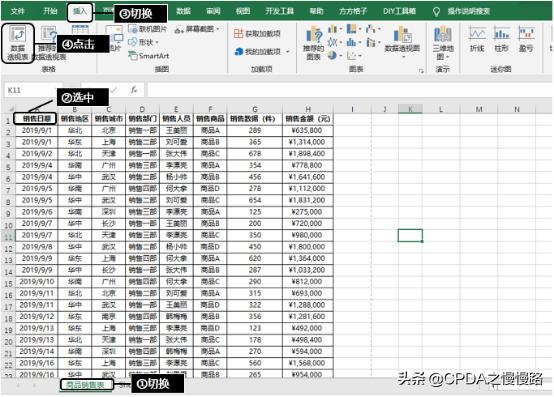Insert a 盈亏 win/loss sparkline
The image size is (554, 397).
526,39
